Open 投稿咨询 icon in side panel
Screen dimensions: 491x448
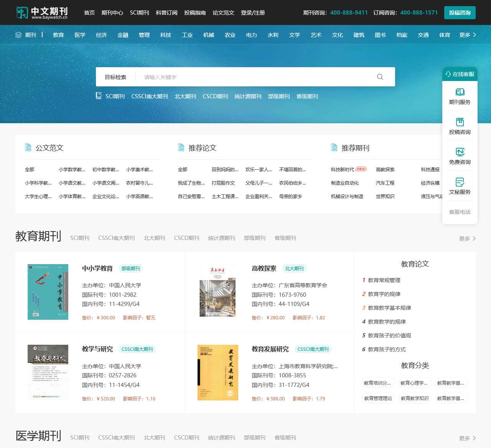coord(460,122)
